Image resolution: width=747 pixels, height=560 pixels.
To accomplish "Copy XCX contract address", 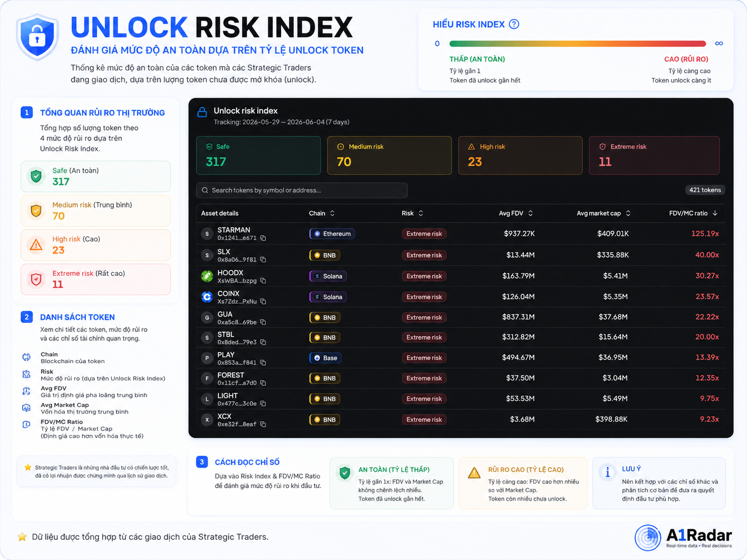I will 263,424.
